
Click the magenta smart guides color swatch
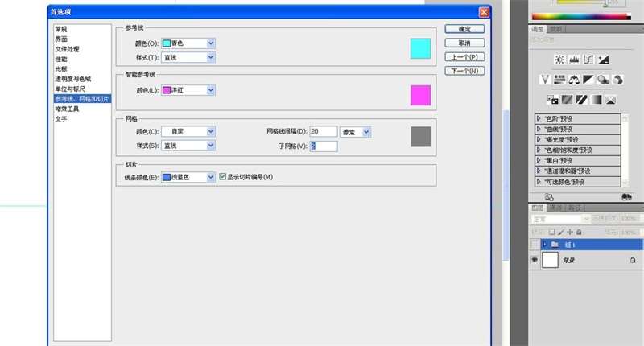point(420,95)
